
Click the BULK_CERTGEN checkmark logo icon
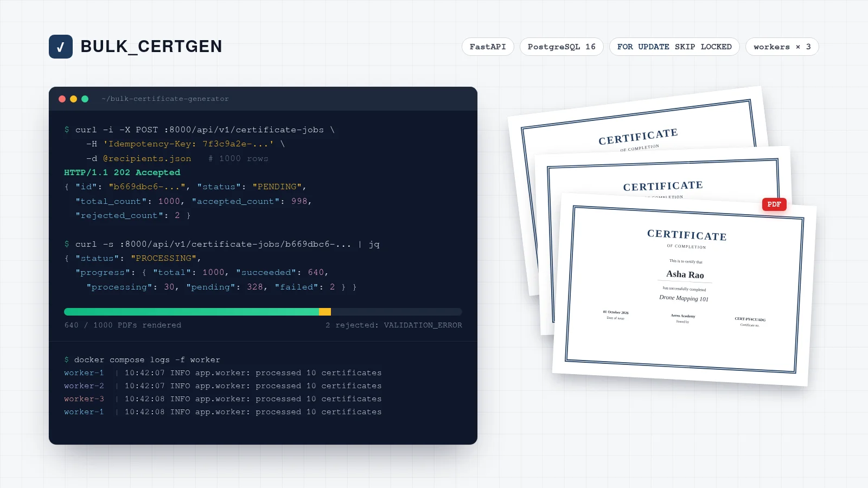[x=61, y=47]
